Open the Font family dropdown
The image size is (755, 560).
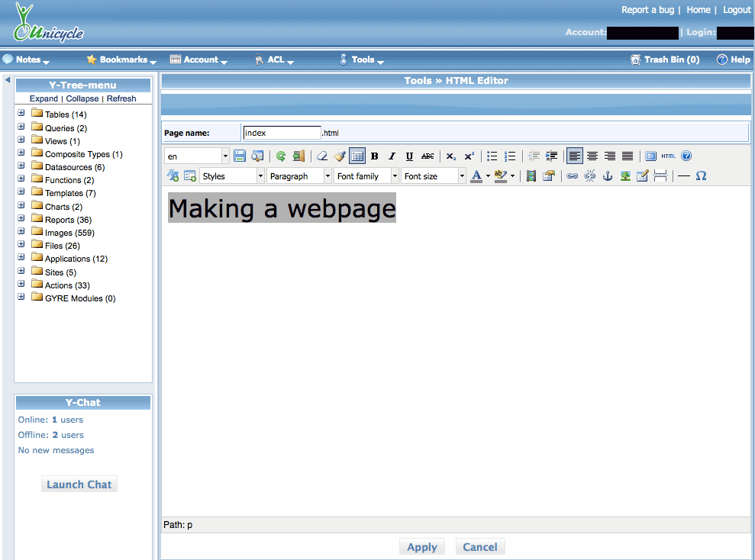pyautogui.click(x=366, y=176)
